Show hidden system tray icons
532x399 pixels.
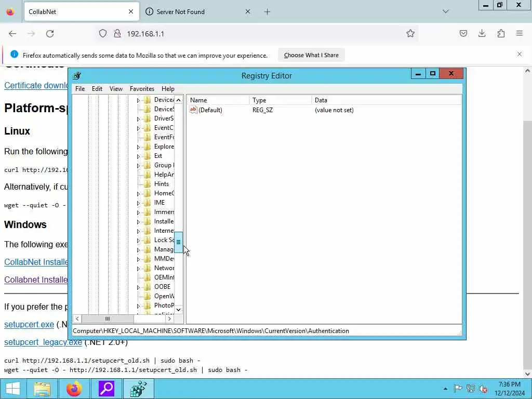(445, 389)
